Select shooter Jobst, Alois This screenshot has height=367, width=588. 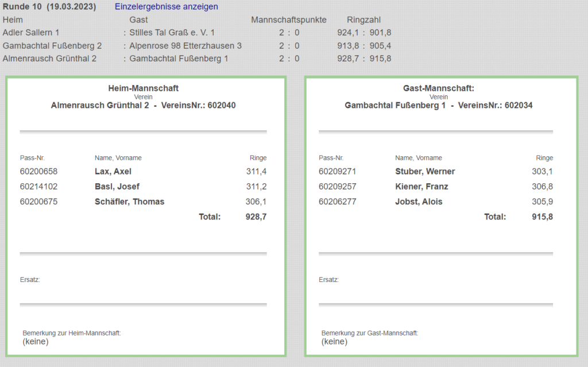pos(419,202)
